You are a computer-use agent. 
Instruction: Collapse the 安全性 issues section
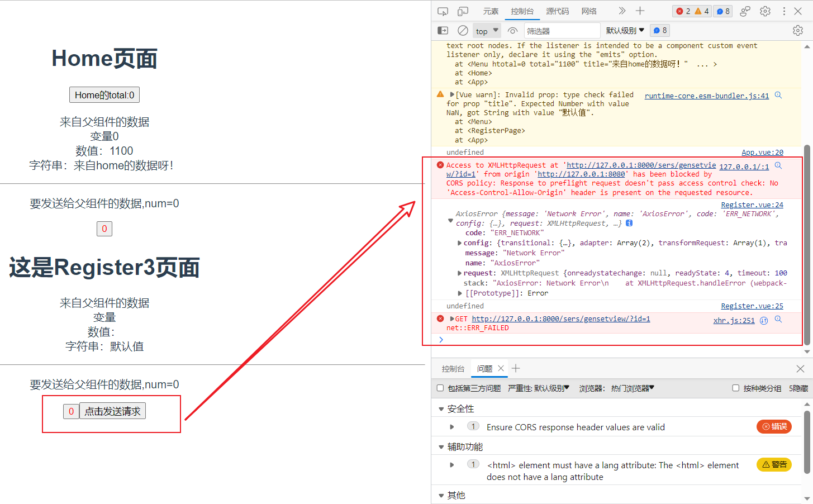pos(441,409)
